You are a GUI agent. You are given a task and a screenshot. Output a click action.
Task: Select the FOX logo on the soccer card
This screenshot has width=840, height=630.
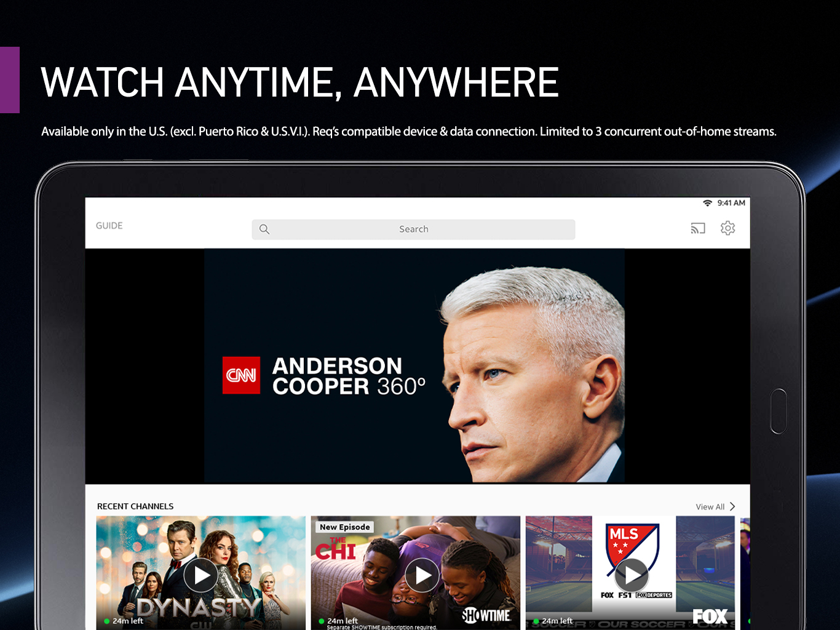(710, 616)
